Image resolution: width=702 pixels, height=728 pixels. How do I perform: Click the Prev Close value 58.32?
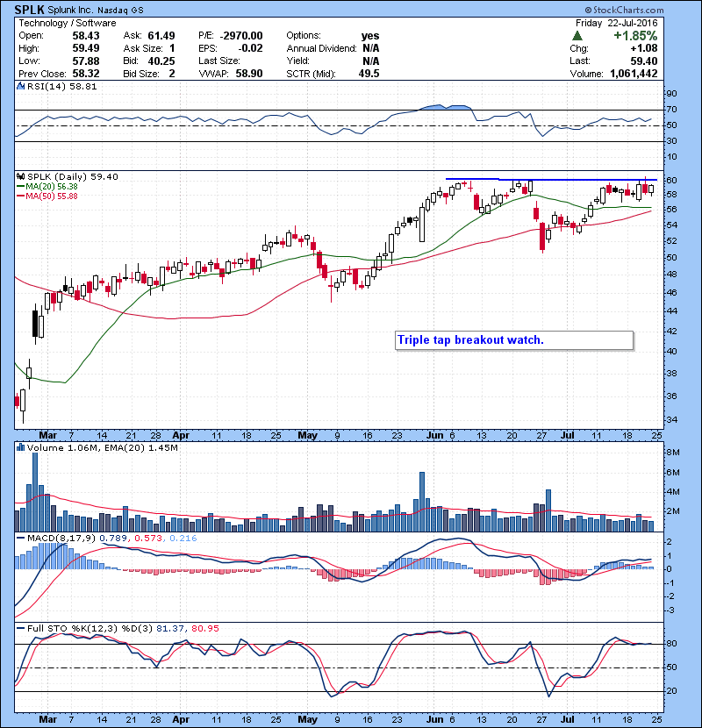[86, 74]
